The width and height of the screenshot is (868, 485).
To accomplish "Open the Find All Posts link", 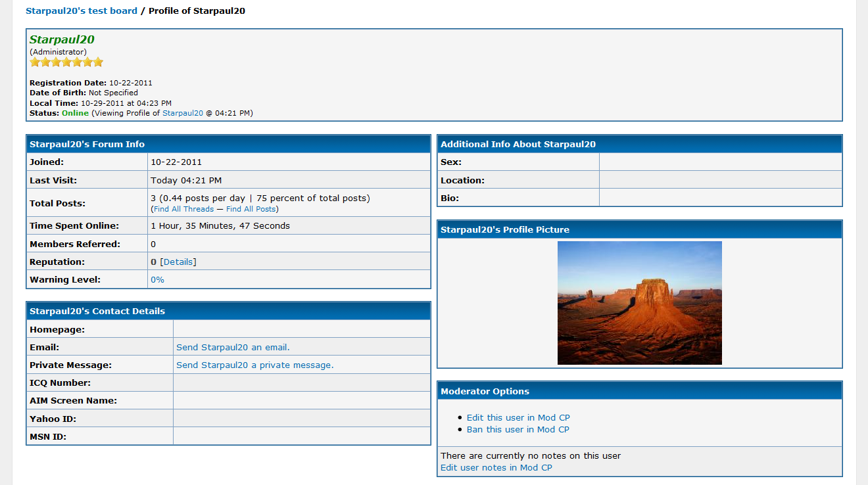I will 251,209.
